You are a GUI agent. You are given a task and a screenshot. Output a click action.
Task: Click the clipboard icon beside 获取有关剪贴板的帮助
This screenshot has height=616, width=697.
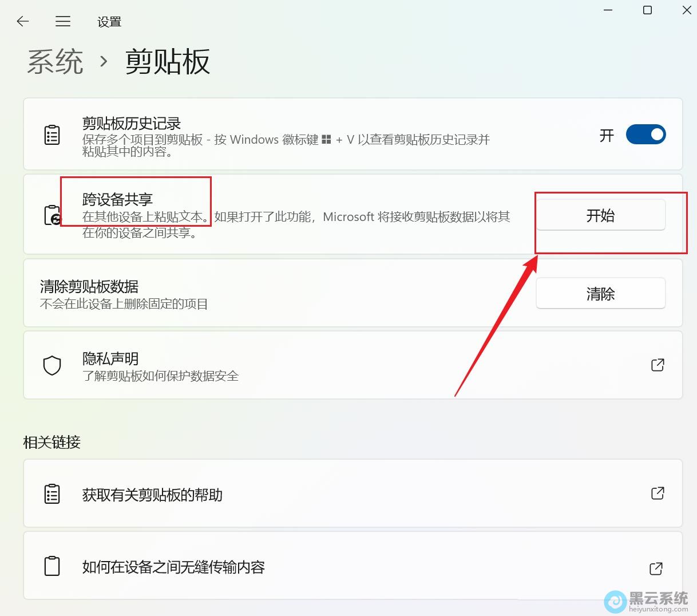coord(52,493)
